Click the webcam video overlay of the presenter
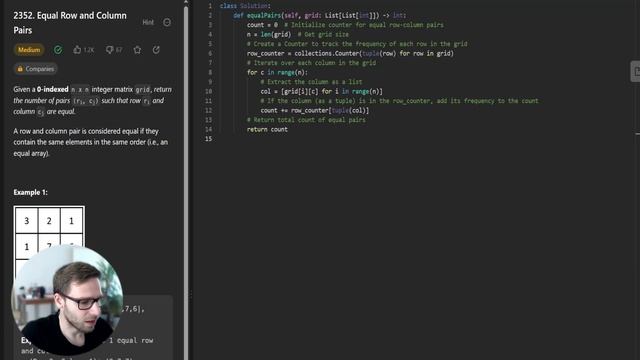This screenshot has height=360, width=640. [67, 300]
